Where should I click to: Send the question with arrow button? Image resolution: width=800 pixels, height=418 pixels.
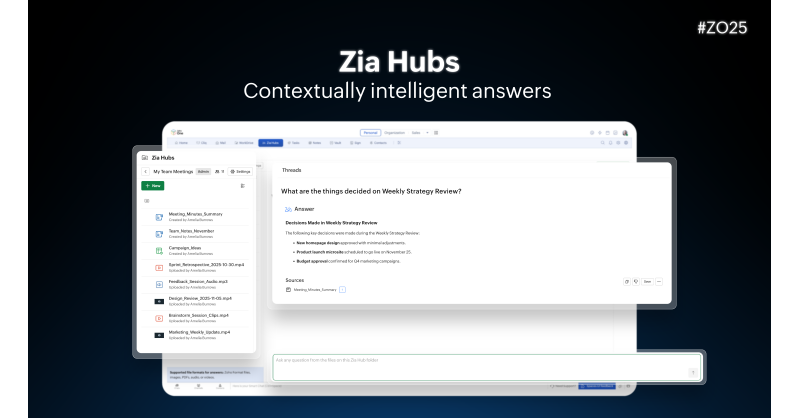coord(693,373)
